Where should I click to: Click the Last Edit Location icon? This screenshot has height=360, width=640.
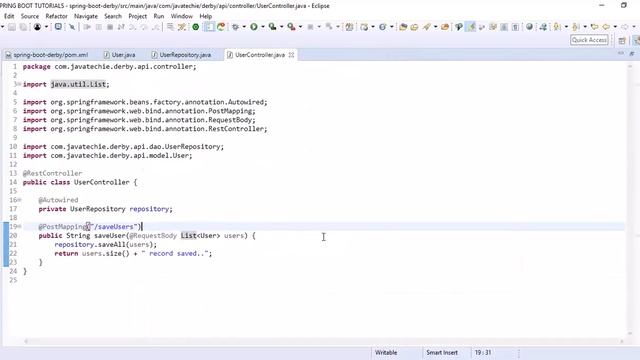click(595, 27)
